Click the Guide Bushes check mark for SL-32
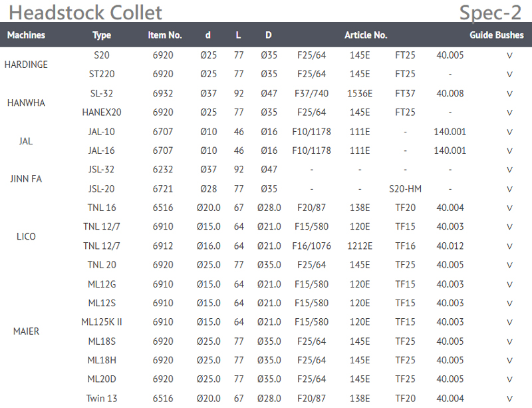Image resolution: width=532 pixels, height=408 pixels. click(x=509, y=94)
